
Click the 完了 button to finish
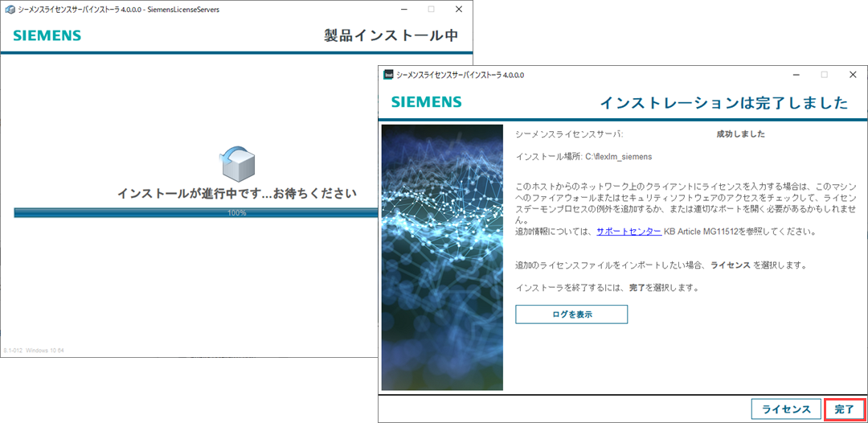[844, 409]
